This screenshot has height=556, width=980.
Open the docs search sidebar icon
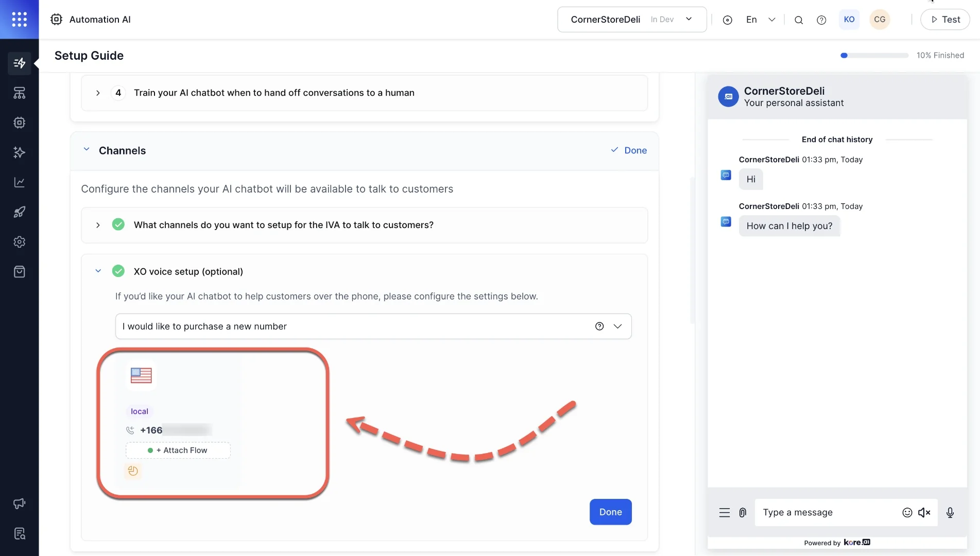(20, 533)
